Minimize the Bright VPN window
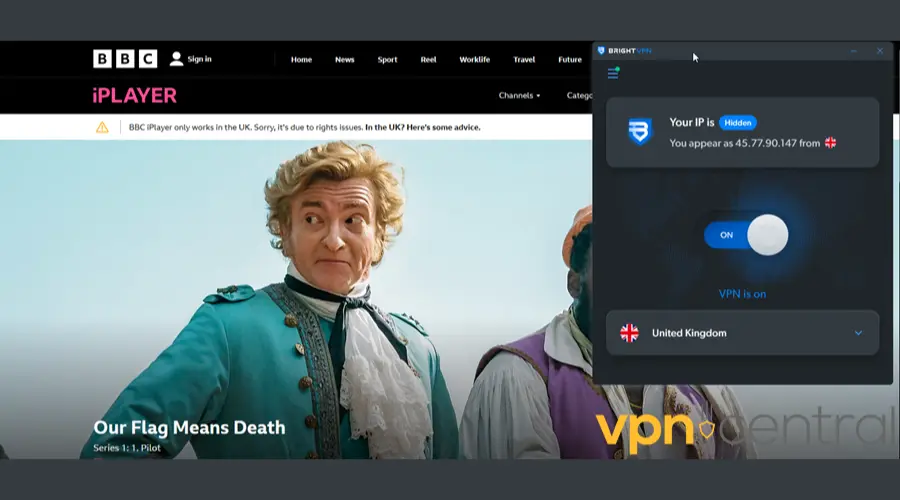900x500 pixels. click(854, 51)
